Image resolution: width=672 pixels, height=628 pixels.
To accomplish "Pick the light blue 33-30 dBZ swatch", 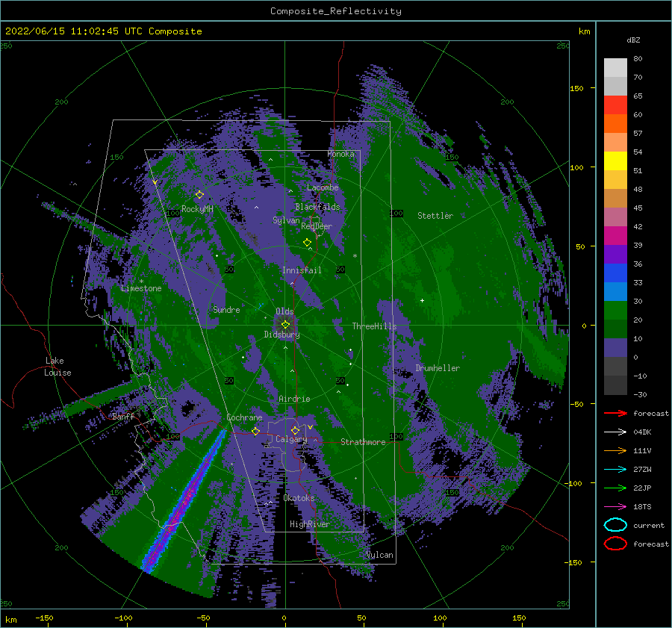I will tap(615, 291).
